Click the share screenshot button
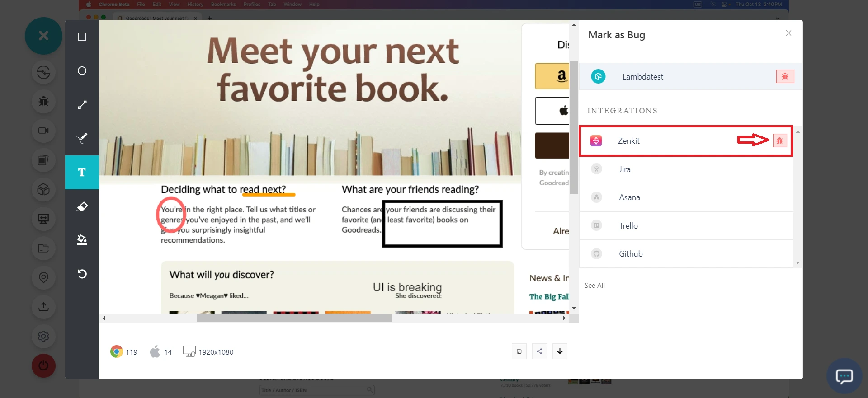 (539, 351)
